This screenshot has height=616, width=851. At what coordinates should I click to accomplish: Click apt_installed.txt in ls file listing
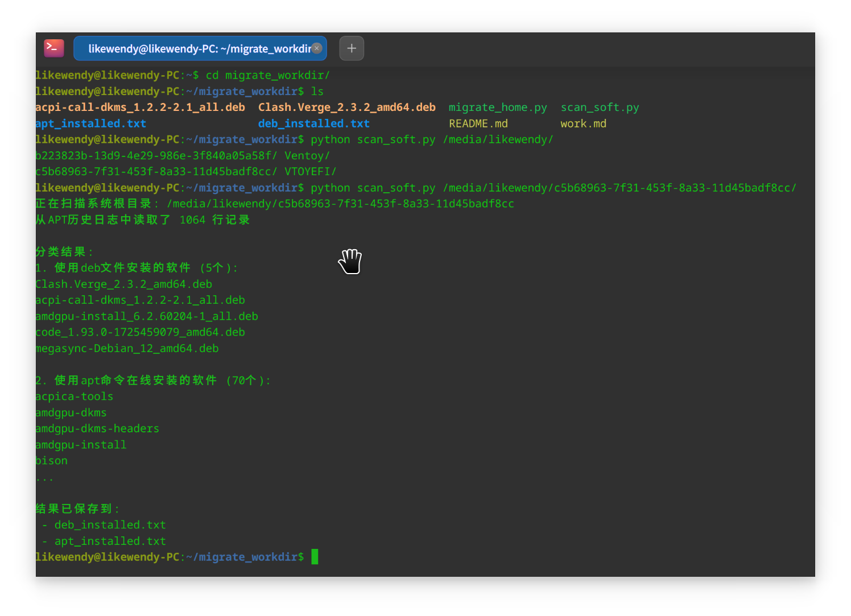coord(91,123)
